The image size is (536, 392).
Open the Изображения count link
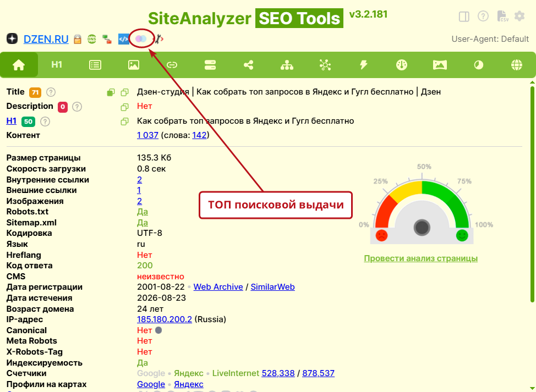click(139, 201)
